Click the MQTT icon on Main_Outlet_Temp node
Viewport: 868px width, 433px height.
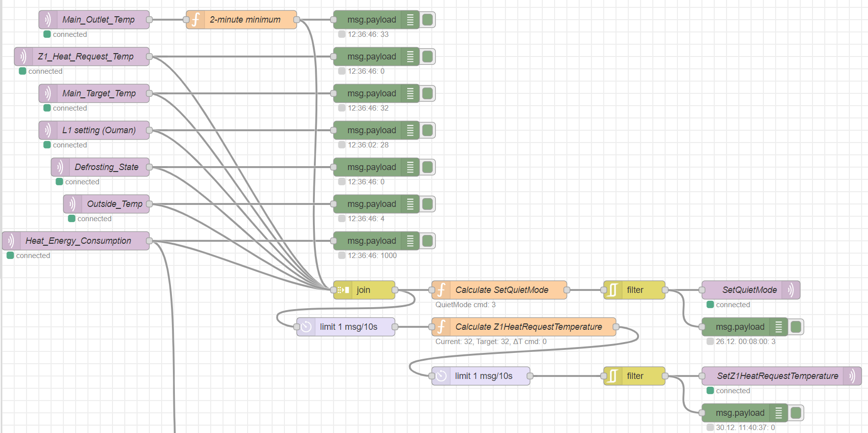point(48,20)
